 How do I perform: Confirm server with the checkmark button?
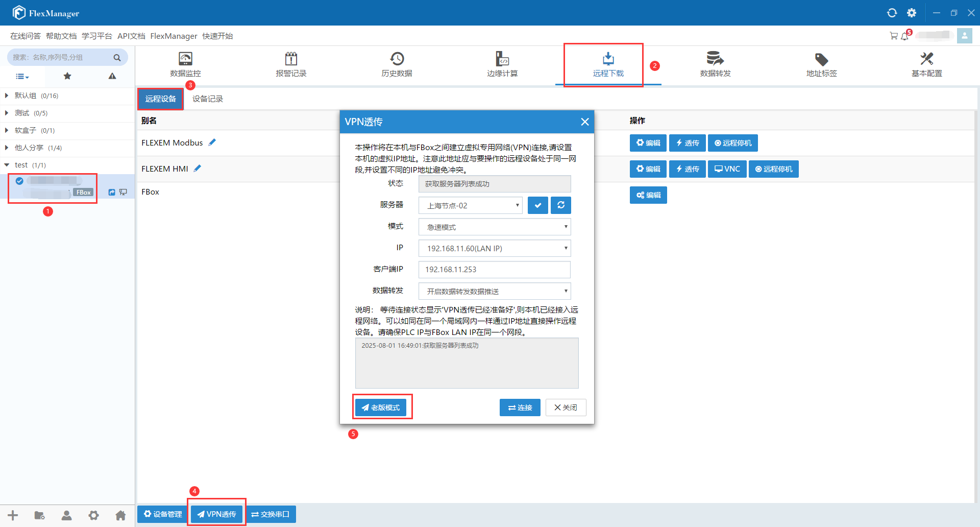538,205
